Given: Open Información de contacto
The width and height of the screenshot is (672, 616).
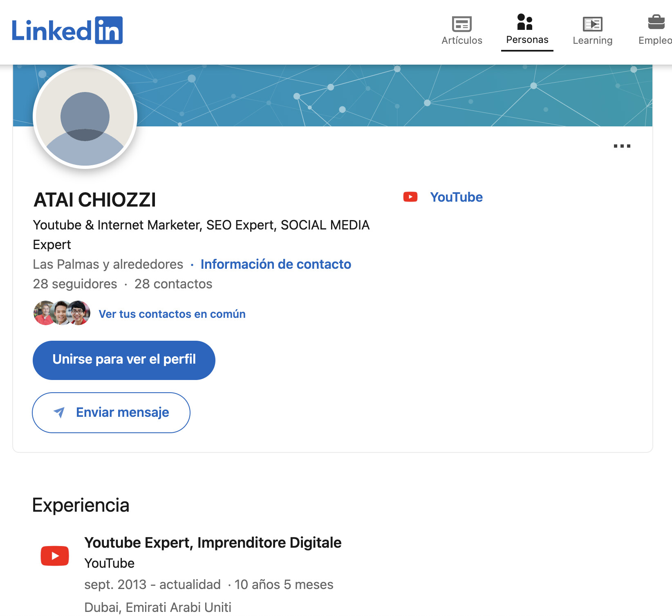Looking at the screenshot, I should point(276,264).
